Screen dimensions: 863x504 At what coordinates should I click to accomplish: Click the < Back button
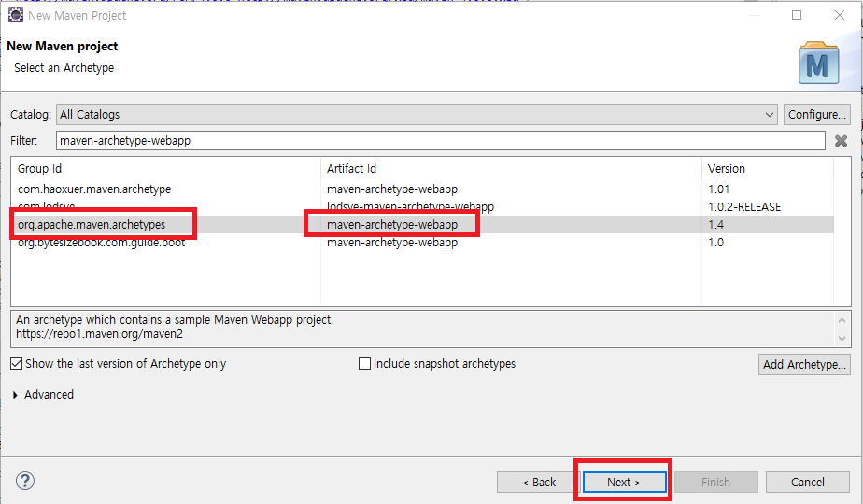[539, 482]
